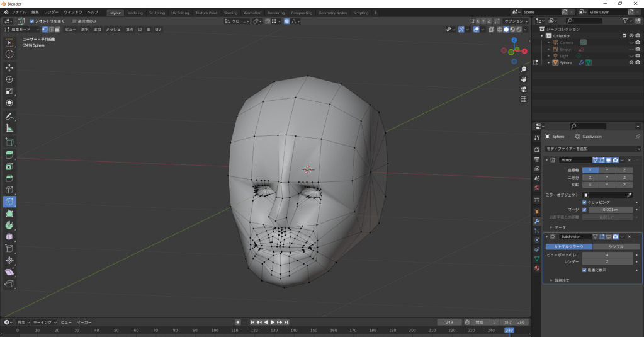Viewport: 644px width, 337px height.
Task: Click the camera view icon in viewport
Action: 523,89
